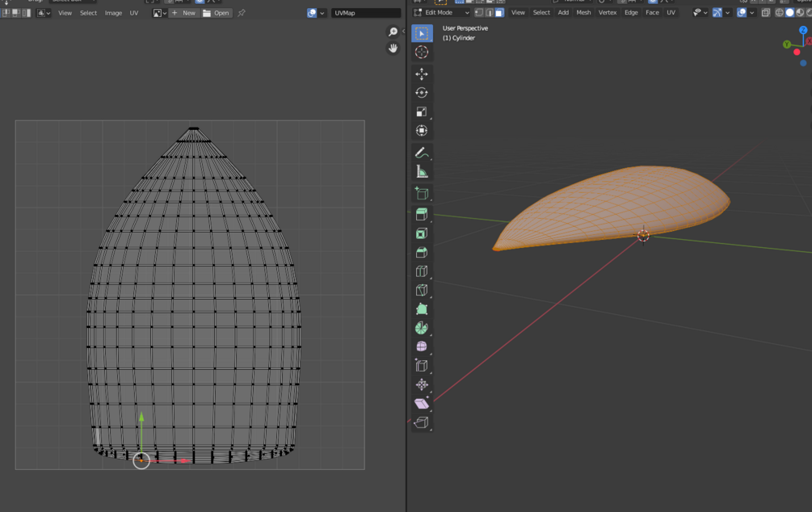Expand UV editor overlay options arrow
This screenshot has height=512, width=812.
point(322,13)
